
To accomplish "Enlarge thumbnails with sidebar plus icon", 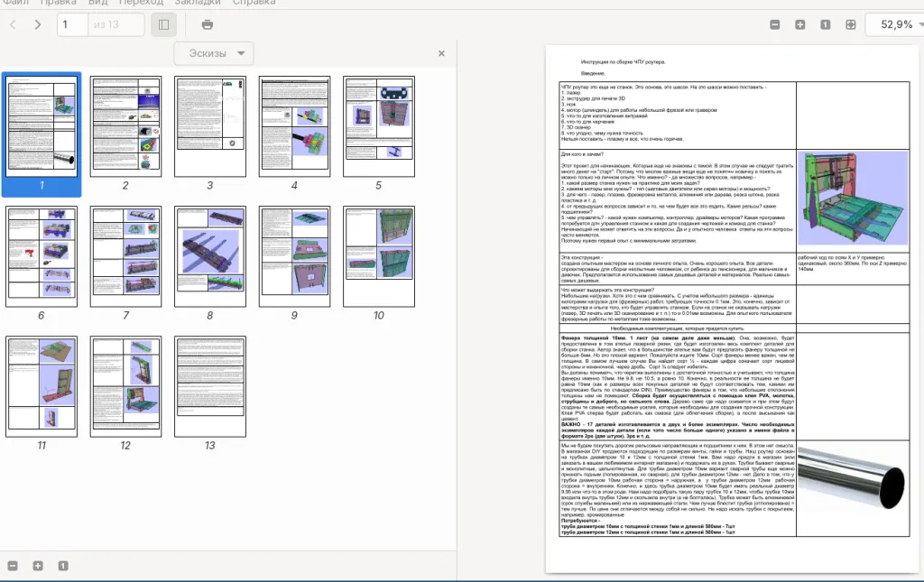I will [x=38, y=566].
